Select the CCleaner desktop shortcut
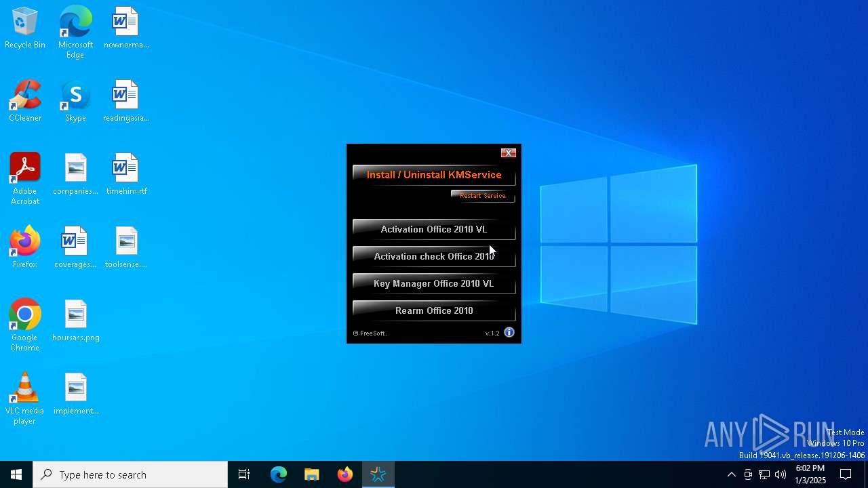Screen dimensions: 868x488 pyautogui.click(x=25, y=102)
